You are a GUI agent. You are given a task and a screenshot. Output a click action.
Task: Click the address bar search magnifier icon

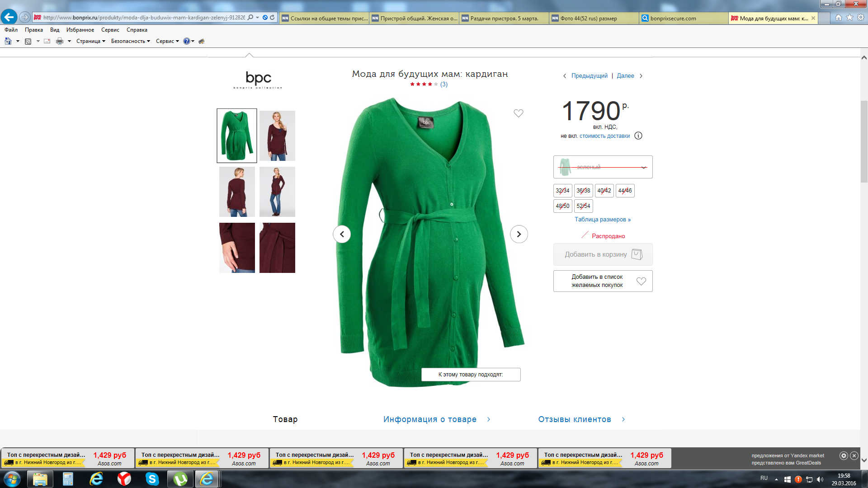coord(250,18)
